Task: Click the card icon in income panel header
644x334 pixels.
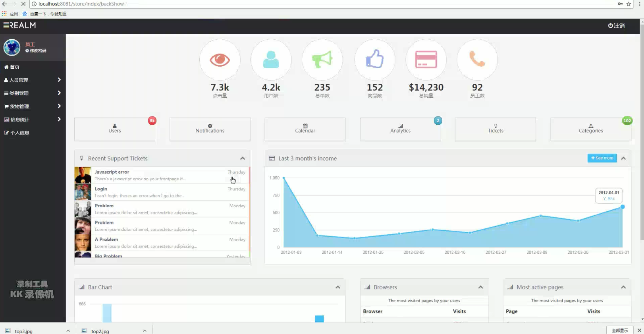Action: 272,158
